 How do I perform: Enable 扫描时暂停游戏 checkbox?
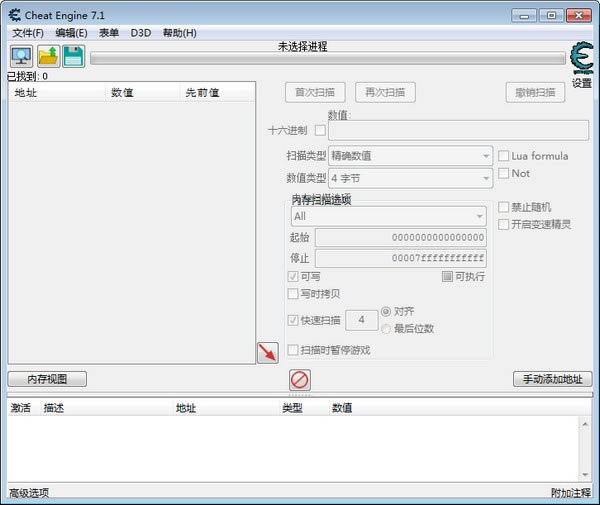click(x=293, y=350)
